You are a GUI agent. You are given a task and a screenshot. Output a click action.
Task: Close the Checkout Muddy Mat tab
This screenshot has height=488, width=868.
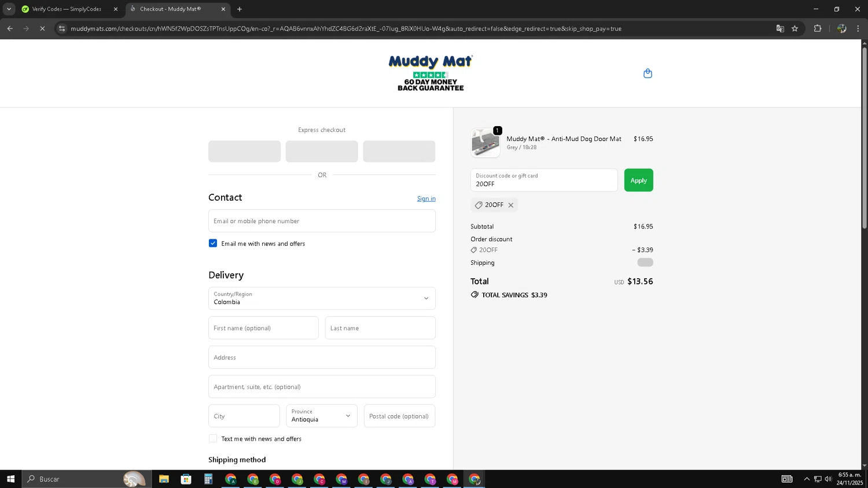[x=223, y=9]
